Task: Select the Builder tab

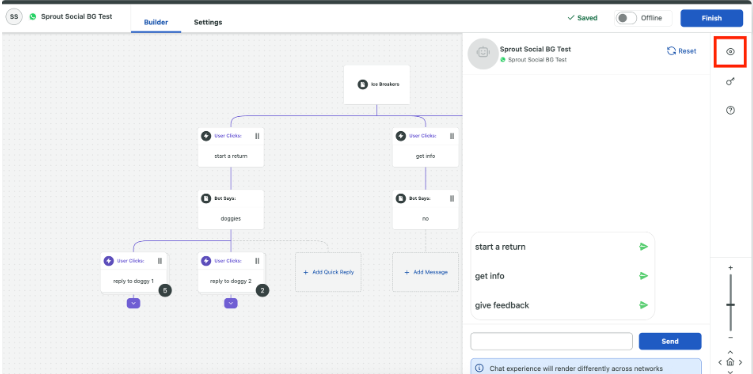Action: 156,22
